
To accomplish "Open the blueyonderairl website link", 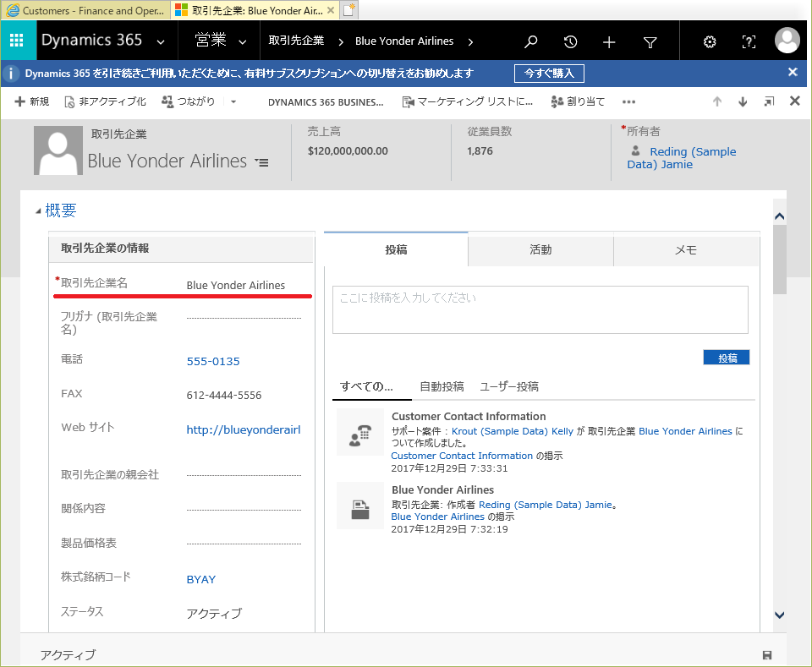I will (x=244, y=429).
